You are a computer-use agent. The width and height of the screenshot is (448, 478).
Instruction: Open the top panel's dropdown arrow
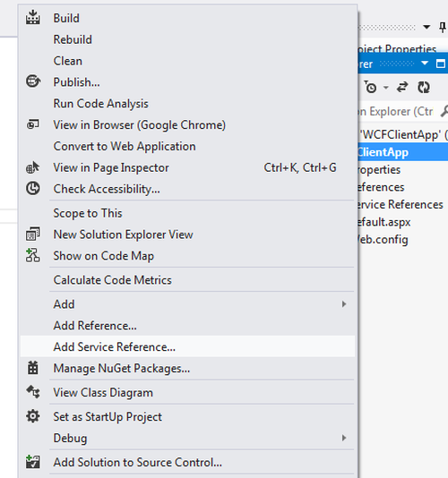click(426, 27)
